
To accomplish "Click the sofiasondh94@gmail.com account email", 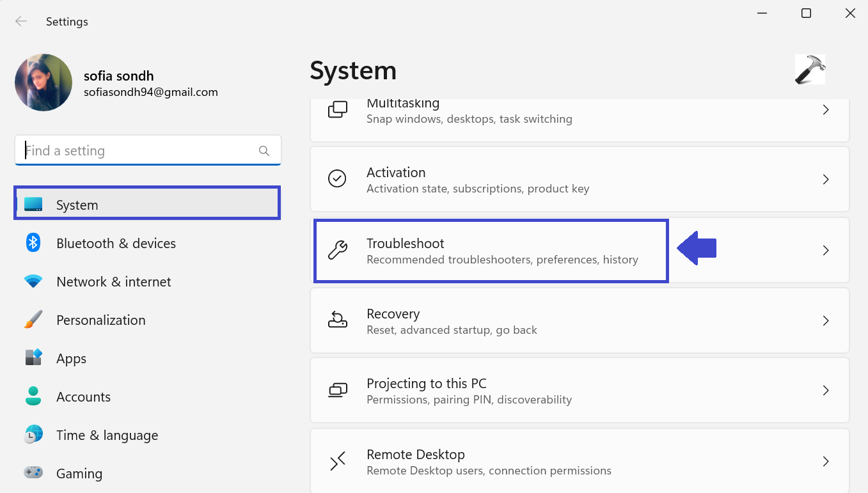I will (x=151, y=93).
